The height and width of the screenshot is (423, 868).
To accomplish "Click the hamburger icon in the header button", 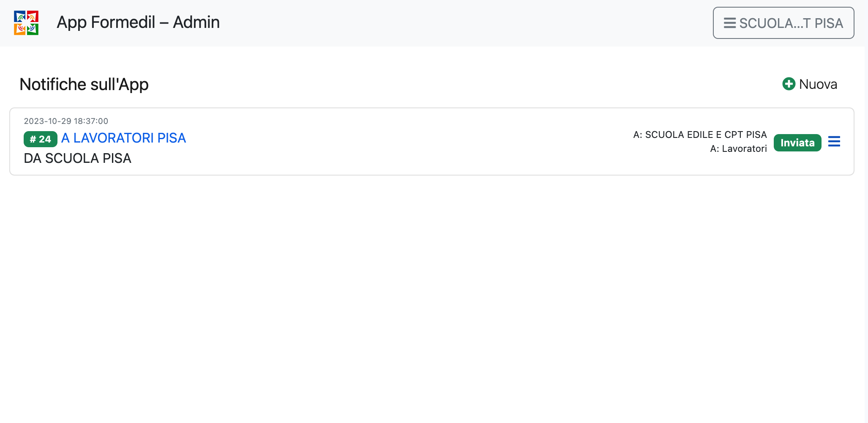I will click(x=730, y=23).
